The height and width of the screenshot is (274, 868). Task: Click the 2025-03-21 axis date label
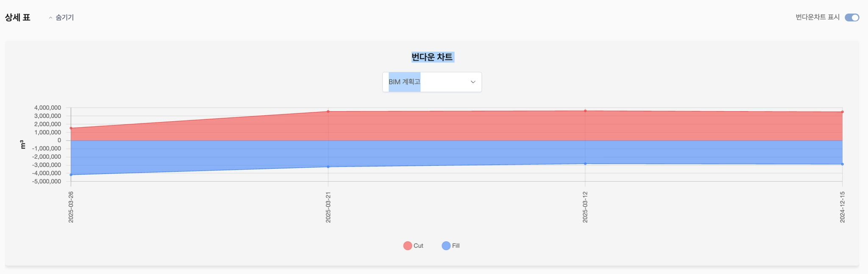(328, 207)
